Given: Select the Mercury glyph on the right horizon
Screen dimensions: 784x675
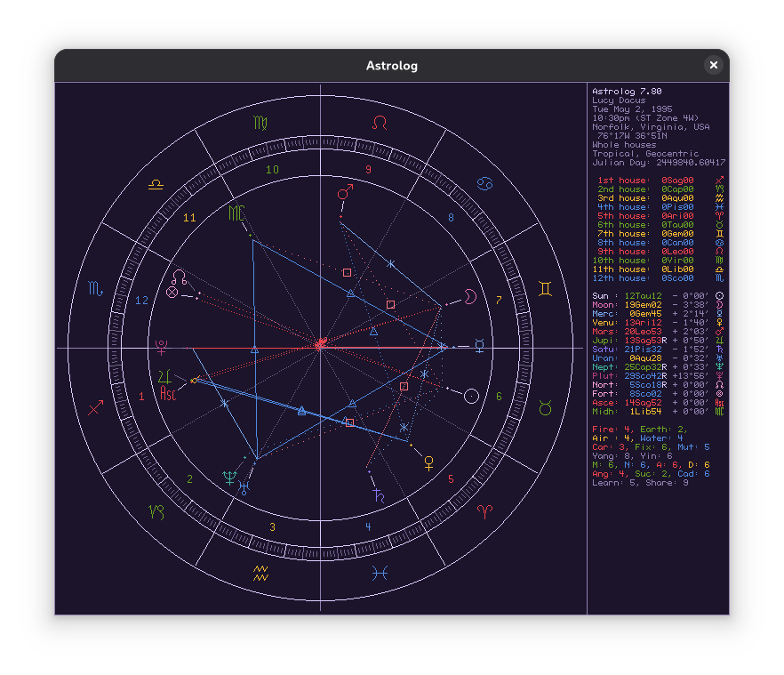Looking at the screenshot, I should [479, 345].
